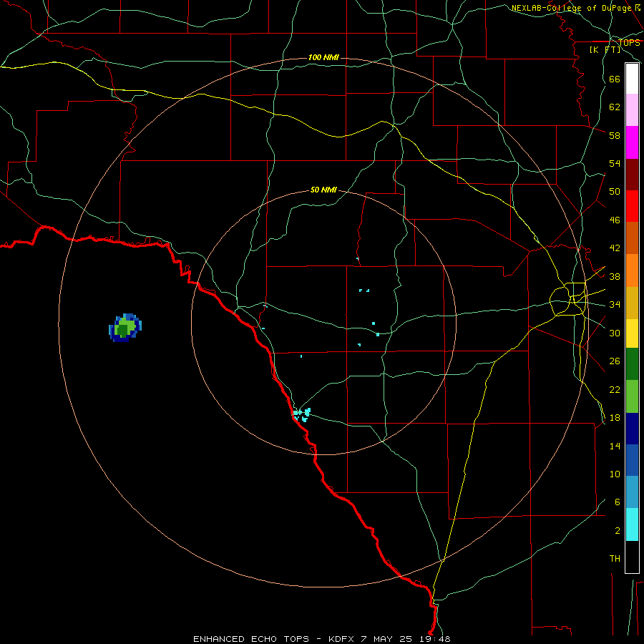Click the white swatch in the tops legend
This screenshot has width=644, height=644.
632,79
